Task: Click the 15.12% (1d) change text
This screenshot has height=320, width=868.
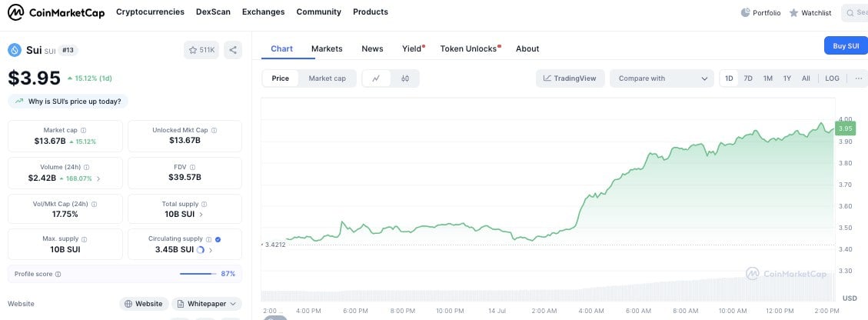Action: (90, 78)
